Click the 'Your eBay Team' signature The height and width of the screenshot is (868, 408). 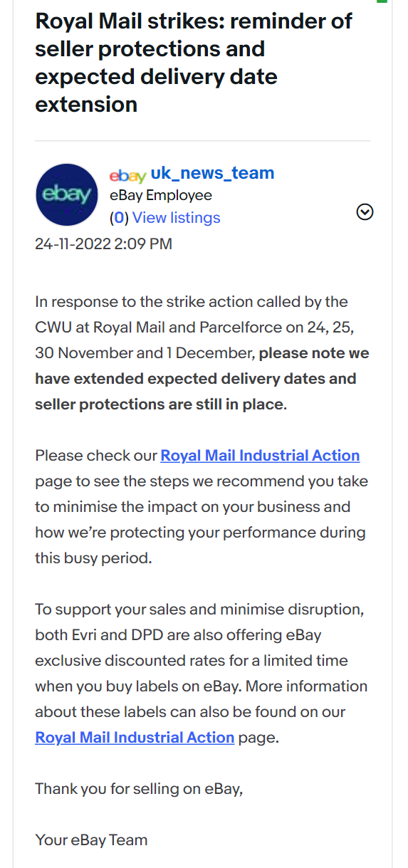pyautogui.click(x=91, y=840)
